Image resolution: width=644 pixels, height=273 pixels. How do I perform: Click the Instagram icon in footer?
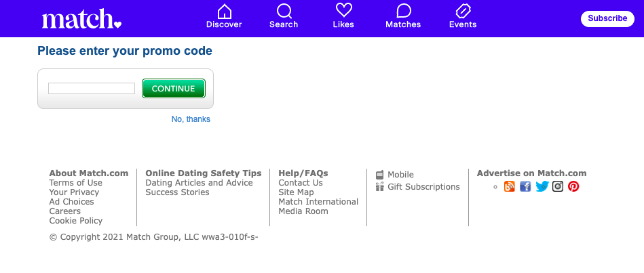557,186
